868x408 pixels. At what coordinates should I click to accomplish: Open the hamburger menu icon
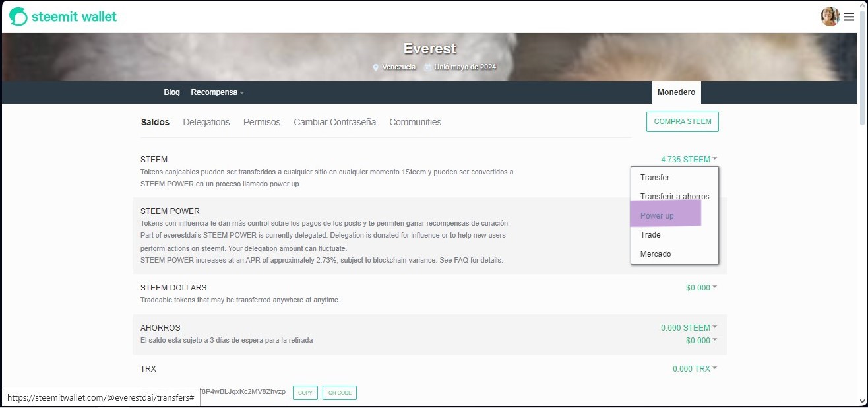point(850,17)
